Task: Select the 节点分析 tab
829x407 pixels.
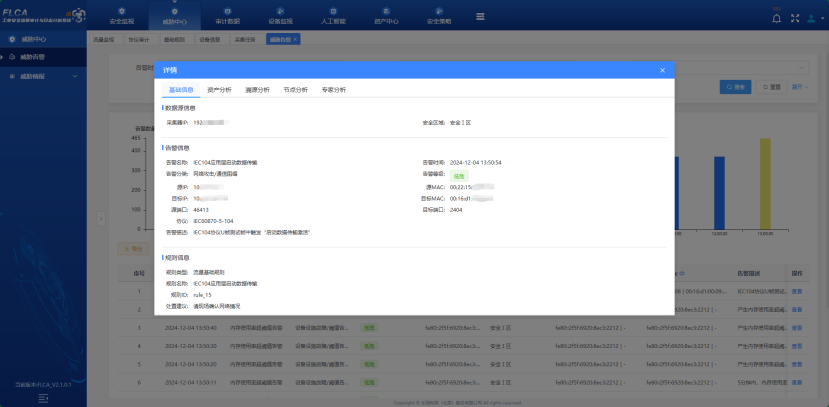Action: [x=295, y=90]
